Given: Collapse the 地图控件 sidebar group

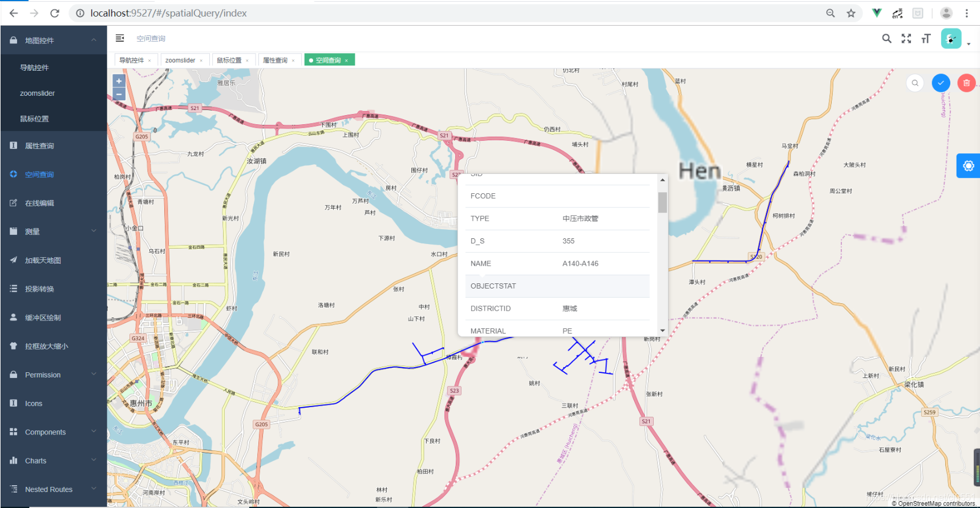Looking at the screenshot, I should (x=54, y=40).
